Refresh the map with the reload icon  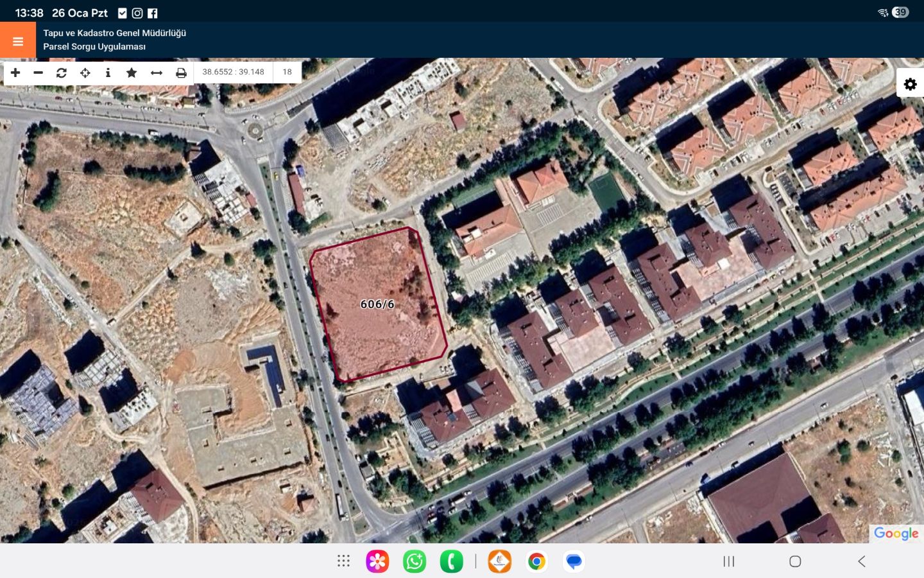click(x=62, y=73)
